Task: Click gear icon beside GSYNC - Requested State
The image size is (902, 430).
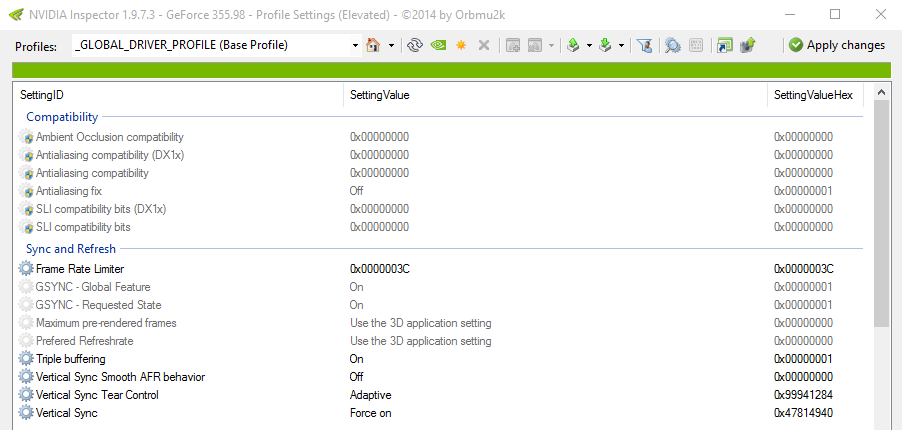Action: 26,305
